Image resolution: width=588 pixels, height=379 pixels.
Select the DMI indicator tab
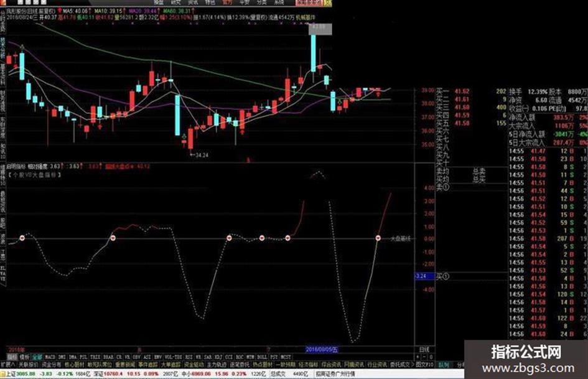(62, 357)
